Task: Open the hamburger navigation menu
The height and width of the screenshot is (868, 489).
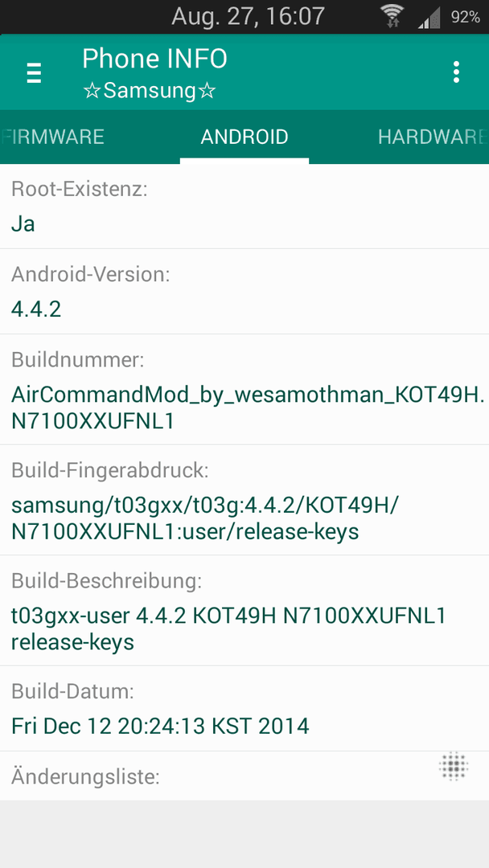Action: tap(34, 72)
